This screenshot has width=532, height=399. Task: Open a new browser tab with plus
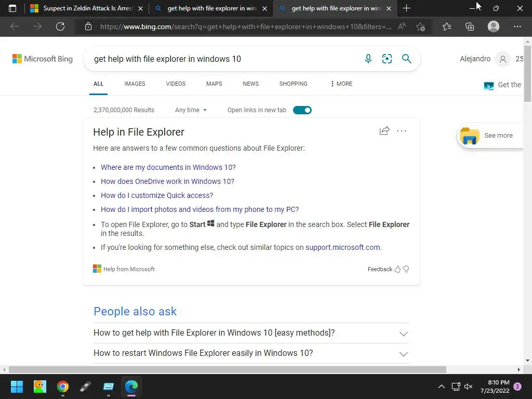click(x=406, y=8)
